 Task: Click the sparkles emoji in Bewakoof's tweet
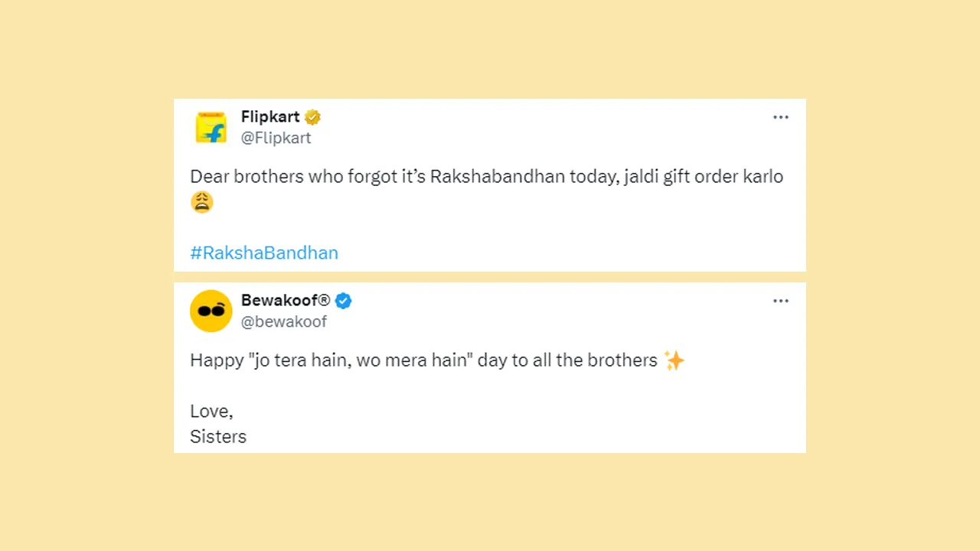(674, 360)
